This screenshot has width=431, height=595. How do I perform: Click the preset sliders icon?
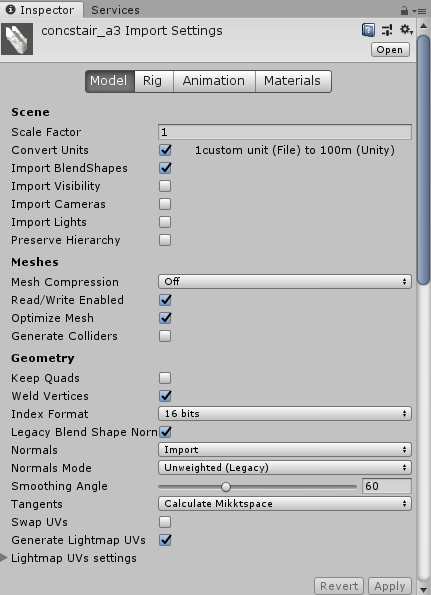[x=387, y=30]
